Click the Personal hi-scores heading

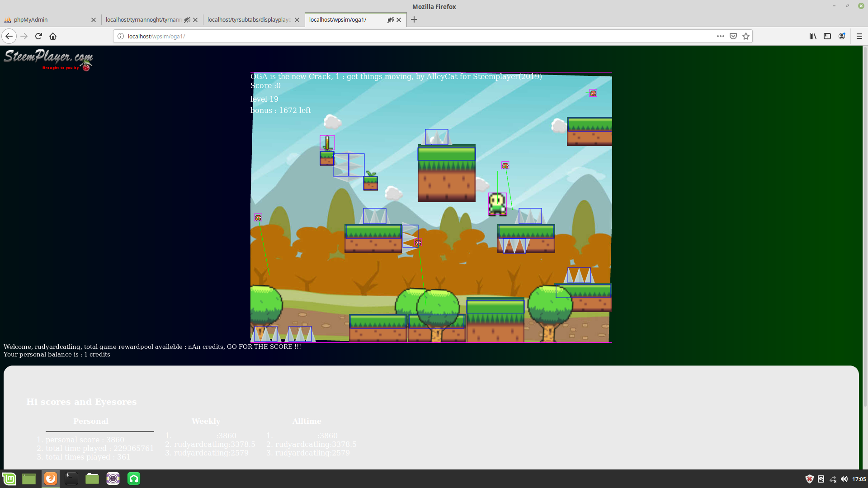pyautogui.click(x=91, y=421)
